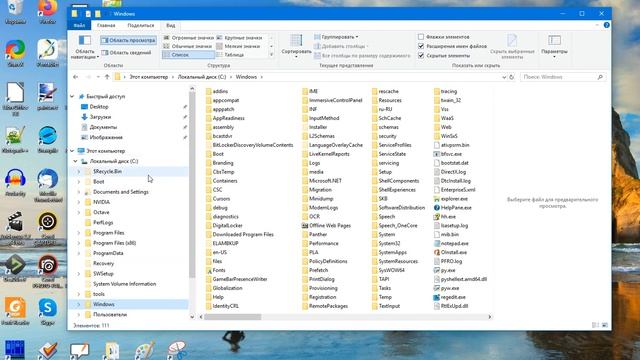Screen dimensions: 640x360
Task: Select the addins folder
Action: (217, 91)
